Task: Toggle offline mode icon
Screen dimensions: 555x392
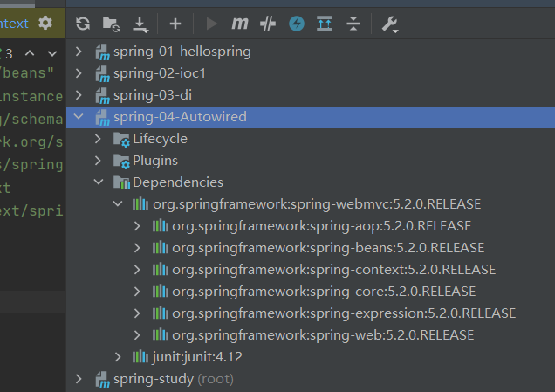Action: (268, 24)
